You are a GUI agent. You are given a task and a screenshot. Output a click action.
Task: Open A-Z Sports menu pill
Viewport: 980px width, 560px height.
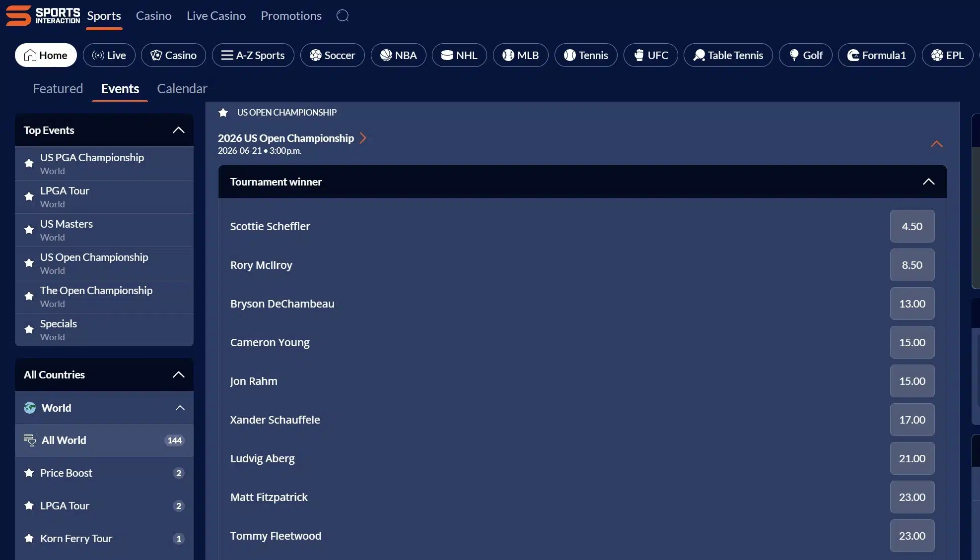[x=253, y=55]
